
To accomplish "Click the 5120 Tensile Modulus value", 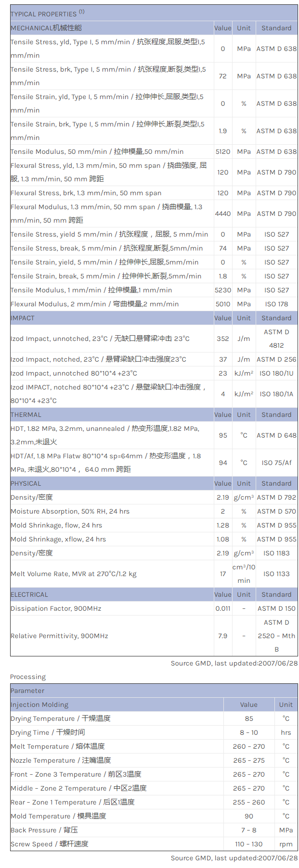I will point(222,151).
